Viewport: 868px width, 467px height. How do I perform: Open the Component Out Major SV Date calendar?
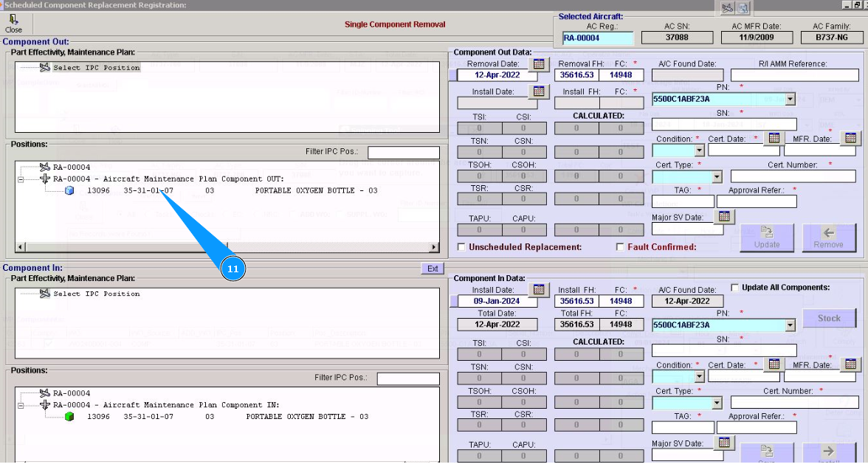pyautogui.click(x=724, y=216)
